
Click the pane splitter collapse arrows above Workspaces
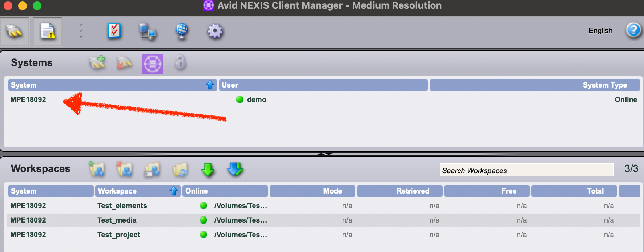(x=325, y=154)
